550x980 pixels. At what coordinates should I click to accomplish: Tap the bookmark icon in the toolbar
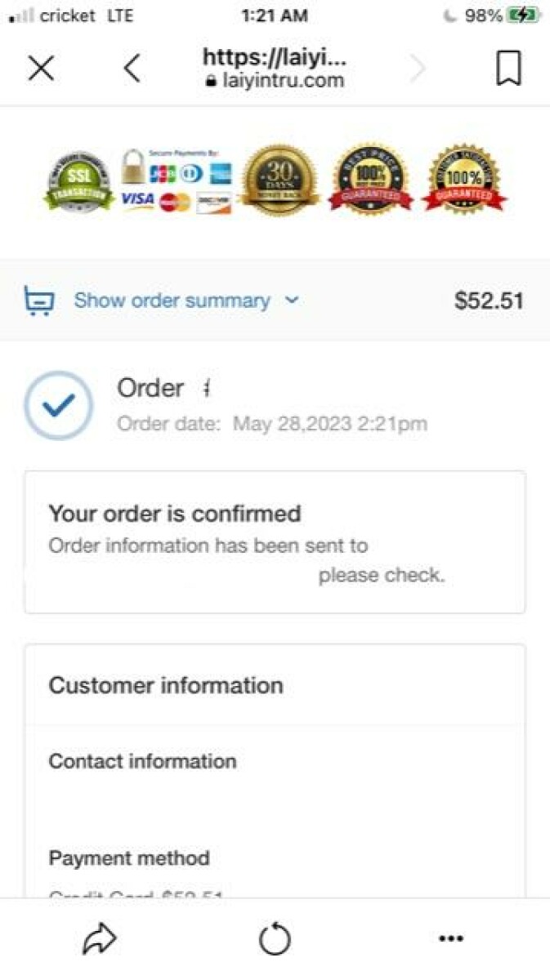tap(508, 67)
